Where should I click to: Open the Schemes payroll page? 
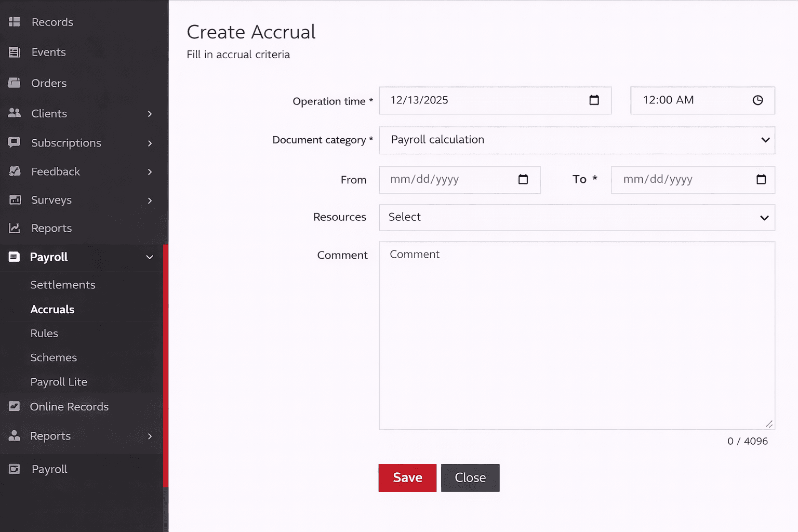[54, 357]
